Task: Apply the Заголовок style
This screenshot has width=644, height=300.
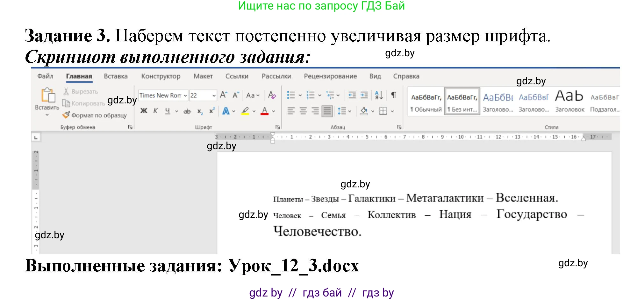Action: 569,100
